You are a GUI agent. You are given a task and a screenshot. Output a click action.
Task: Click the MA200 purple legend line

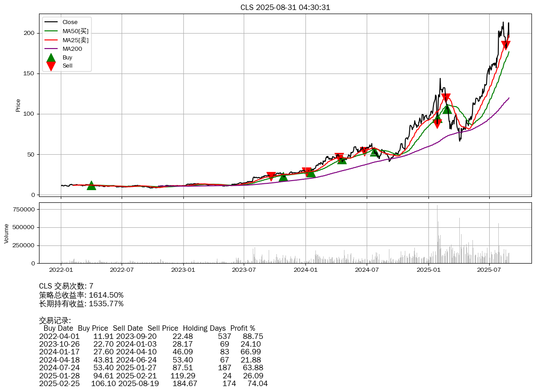51,49
